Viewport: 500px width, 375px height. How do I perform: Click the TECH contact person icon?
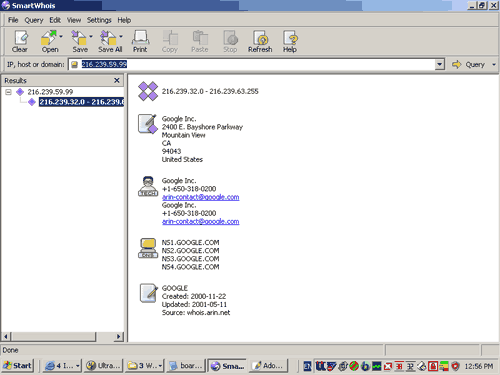[148, 186]
